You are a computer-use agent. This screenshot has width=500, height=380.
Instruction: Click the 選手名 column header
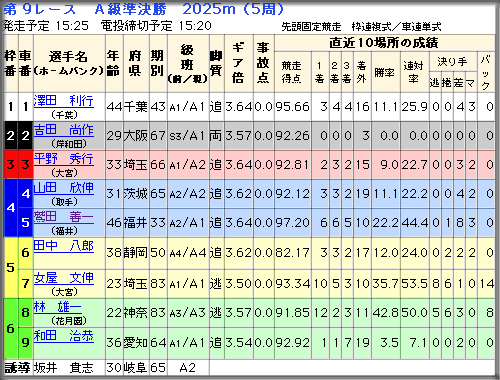(69, 63)
